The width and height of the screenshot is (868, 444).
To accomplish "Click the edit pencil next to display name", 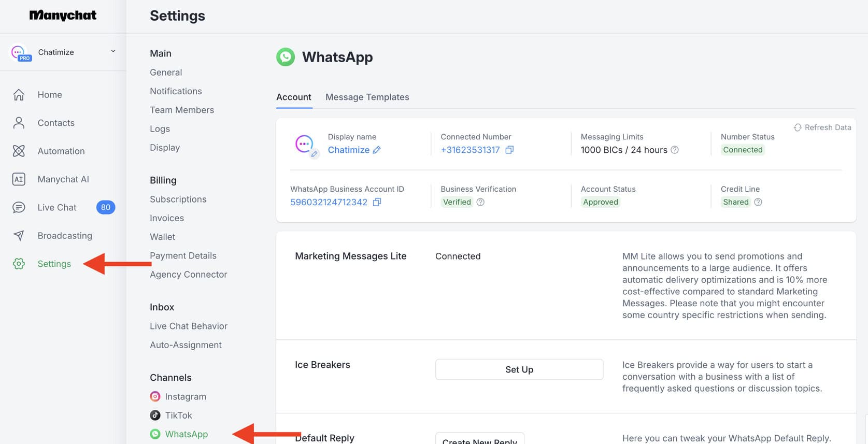I will (x=377, y=150).
